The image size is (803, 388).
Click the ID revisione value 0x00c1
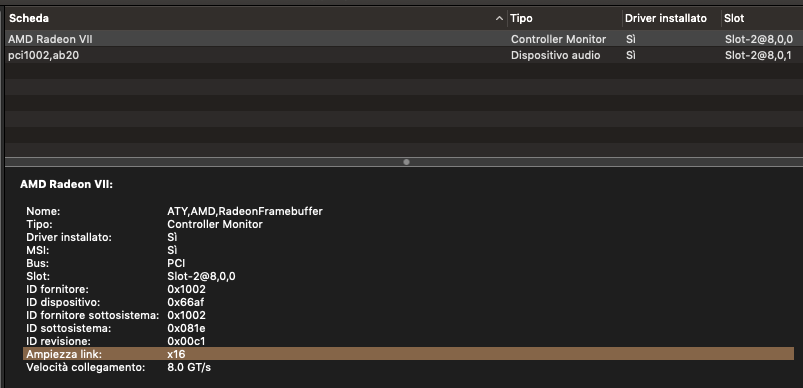tap(186, 341)
